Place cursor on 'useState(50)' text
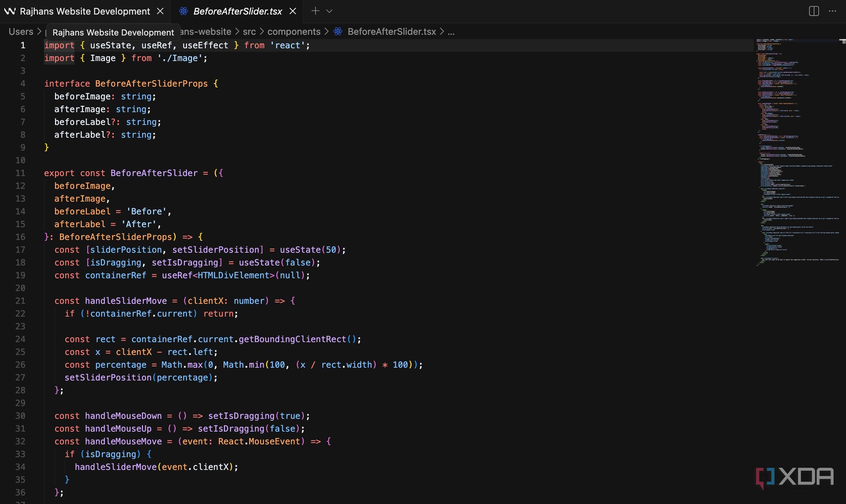Image resolution: width=846 pixels, height=504 pixels. [x=310, y=250]
